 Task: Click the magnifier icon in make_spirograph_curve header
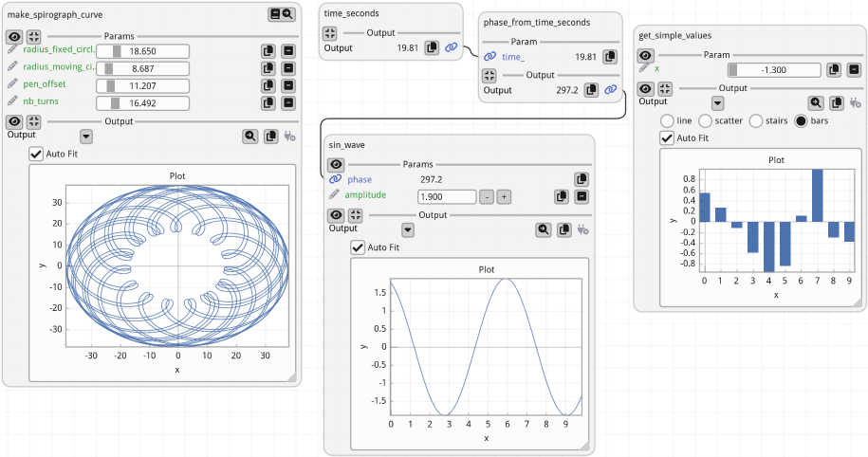coord(288,14)
